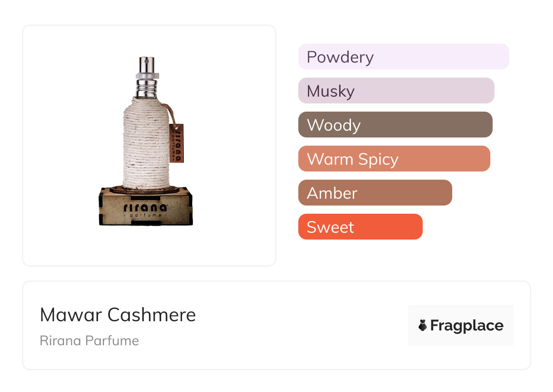
Task: Click the hanging leather Rirana tag
Action: (x=177, y=143)
